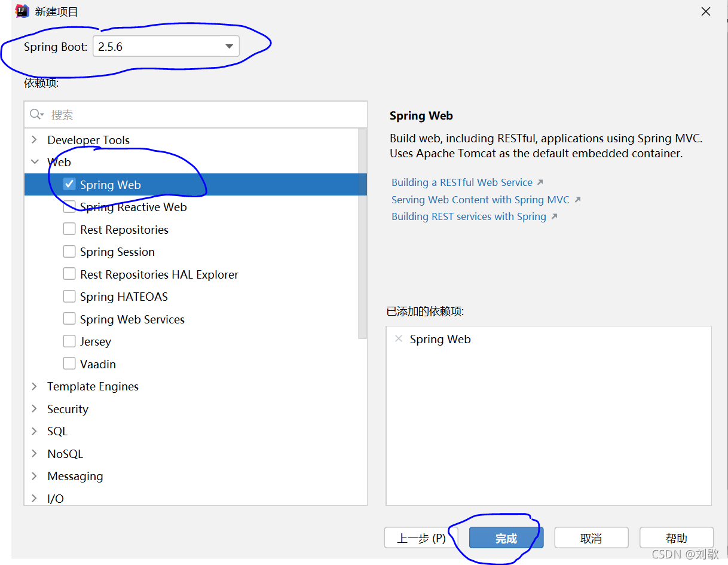The image size is (728, 565).
Task: Collapse the Web category
Action: point(35,162)
